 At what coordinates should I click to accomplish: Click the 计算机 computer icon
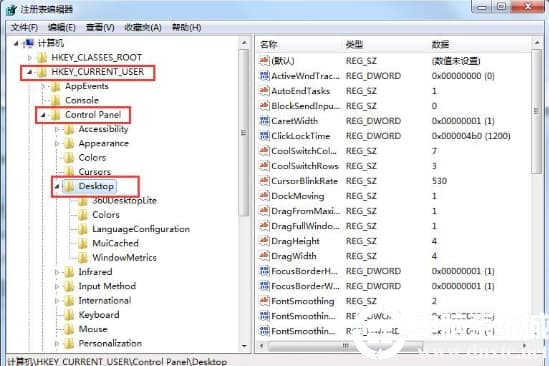click(x=28, y=43)
